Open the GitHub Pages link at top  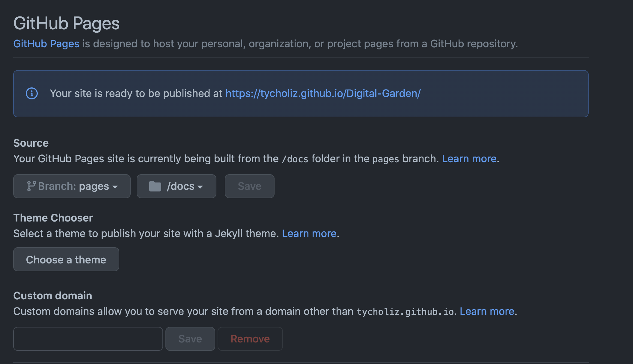[x=46, y=44]
